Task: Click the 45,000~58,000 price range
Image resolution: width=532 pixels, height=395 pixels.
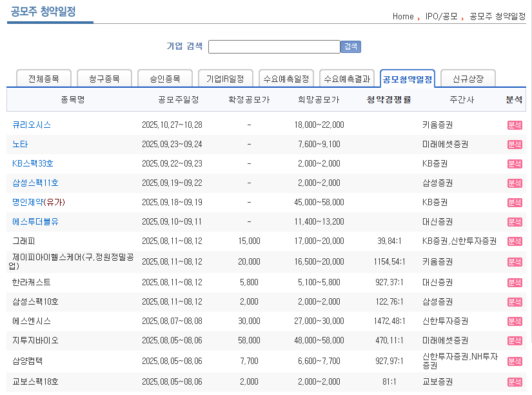Action: 319,203
